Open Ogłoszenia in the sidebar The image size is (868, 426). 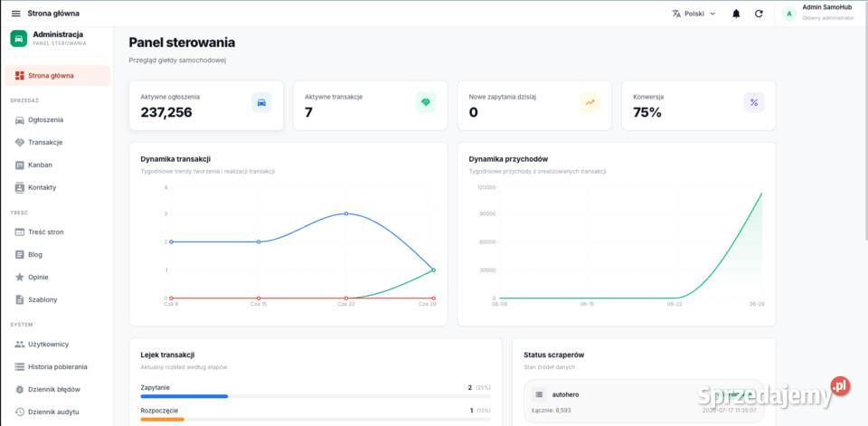point(58,119)
